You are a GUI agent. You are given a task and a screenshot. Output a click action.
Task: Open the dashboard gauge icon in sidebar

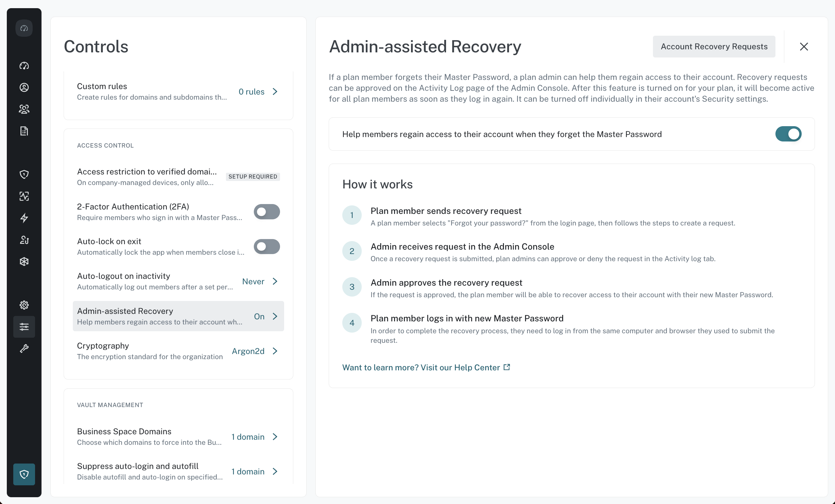24,66
